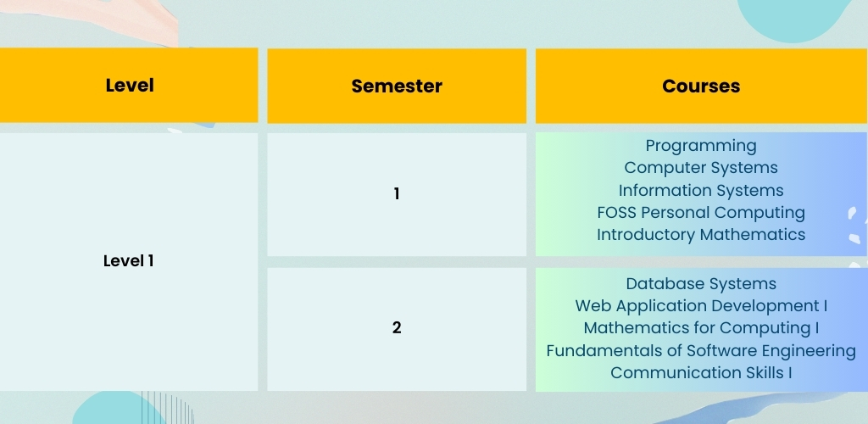Click the Level column header
The width and height of the screenshot is (868, 424).
tap(129, 86)
